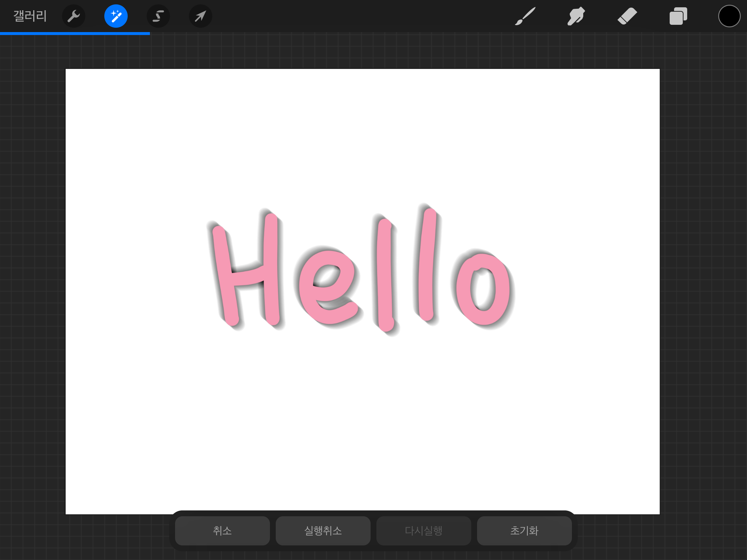Select the Brush tool
The width and height of the screenshot is (747, 560).
525,16
